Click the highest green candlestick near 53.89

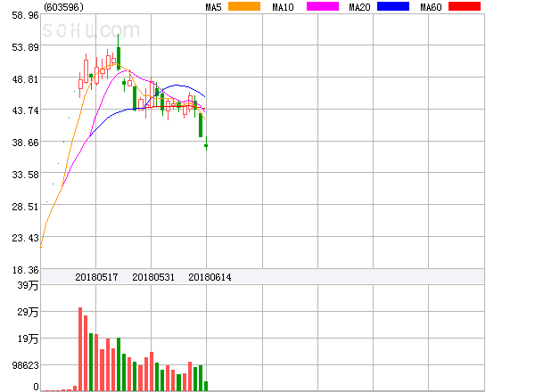click(119, 53)
